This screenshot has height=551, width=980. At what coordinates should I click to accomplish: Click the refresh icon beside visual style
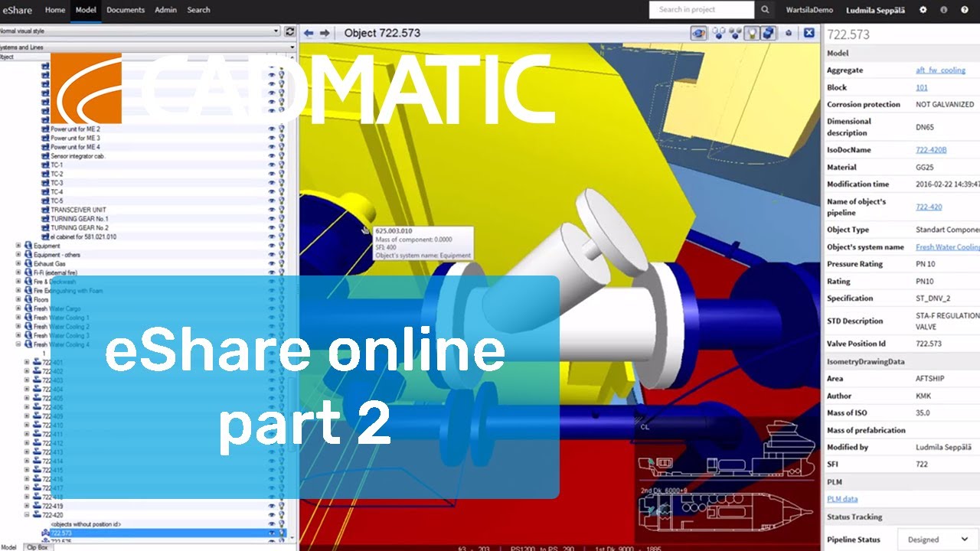pyautogui.click(x=289, y=31)
